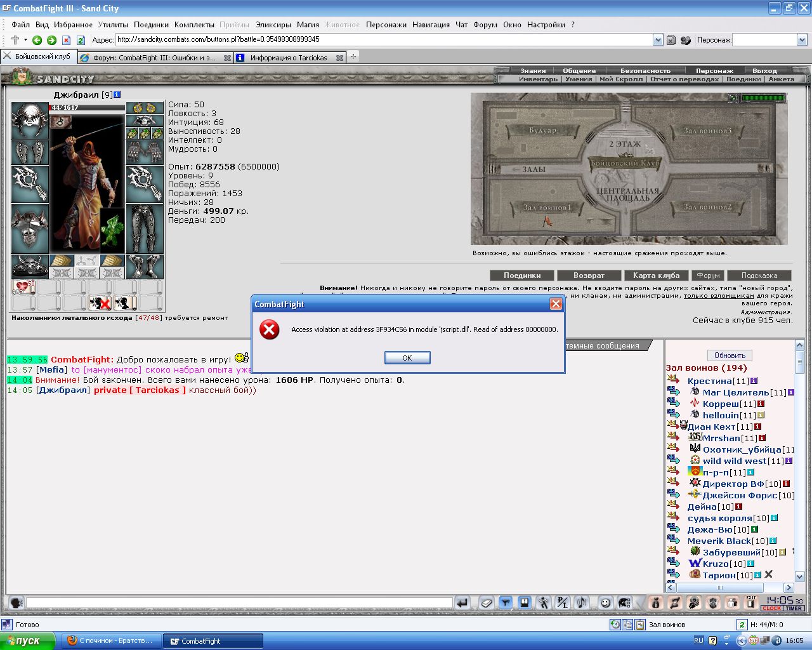Open the Навигация menu

tap(431, 25)
